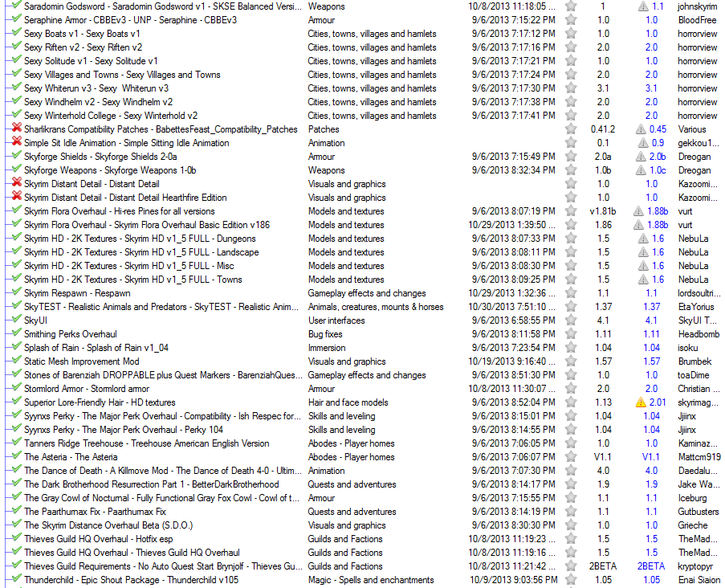Click the endorse star for The Asteria
Viewport: 725px width, 588px height.
pyautogui.click(x=571, y=456)
